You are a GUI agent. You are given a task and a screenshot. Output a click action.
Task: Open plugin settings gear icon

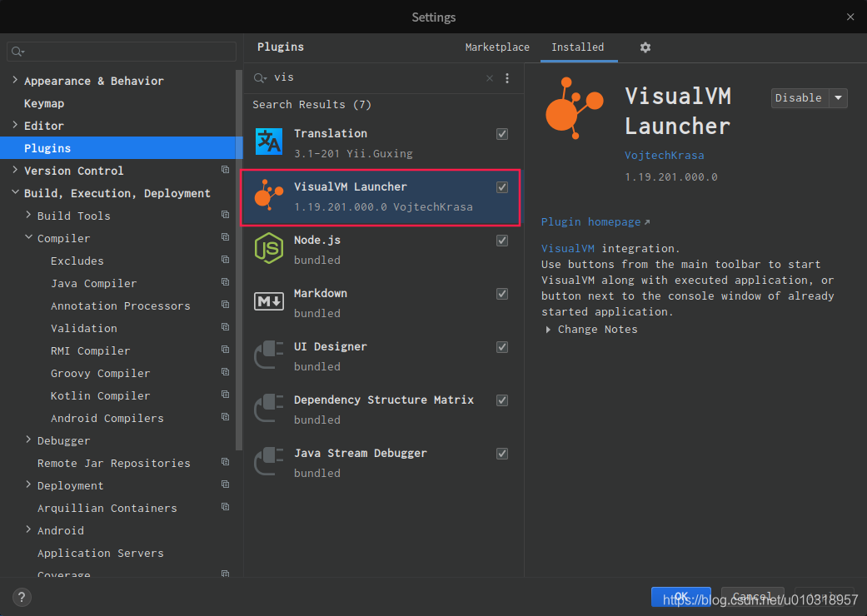pos(645,47)
